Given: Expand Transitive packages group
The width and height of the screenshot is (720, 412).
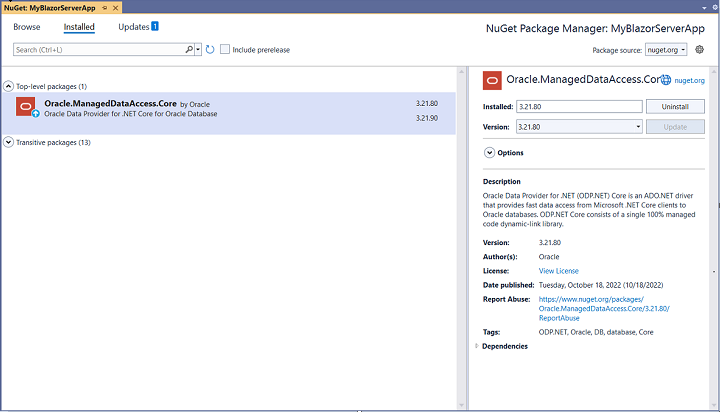Looking at the screenshot, I should pos(8,142).
